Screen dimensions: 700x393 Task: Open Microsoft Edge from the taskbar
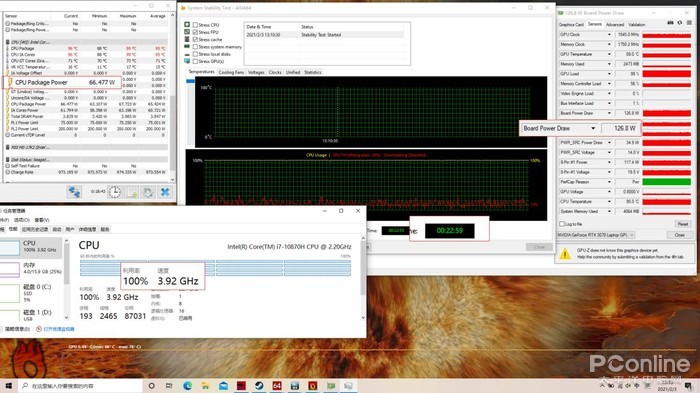tap(188, 385)
